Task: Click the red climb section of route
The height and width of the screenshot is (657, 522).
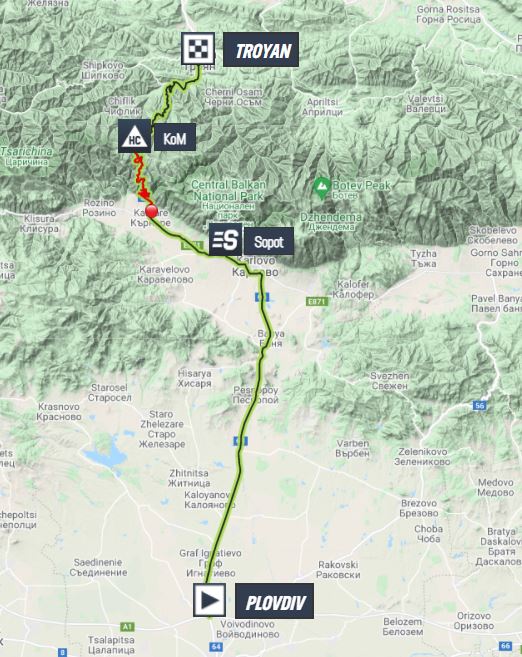Action: coord(140,176)
